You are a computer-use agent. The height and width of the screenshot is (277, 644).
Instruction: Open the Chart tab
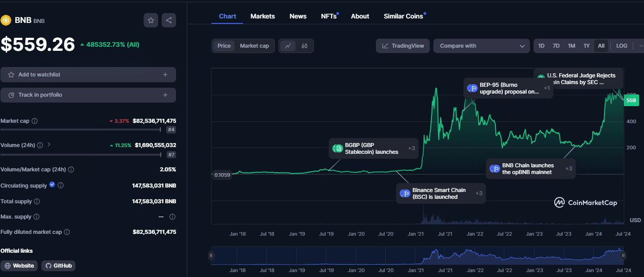click(227, 16)
